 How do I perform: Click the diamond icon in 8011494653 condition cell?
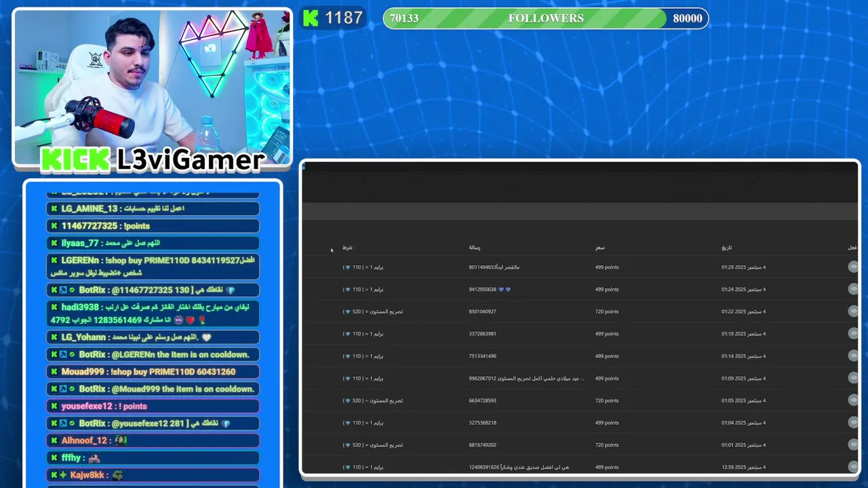348,267
